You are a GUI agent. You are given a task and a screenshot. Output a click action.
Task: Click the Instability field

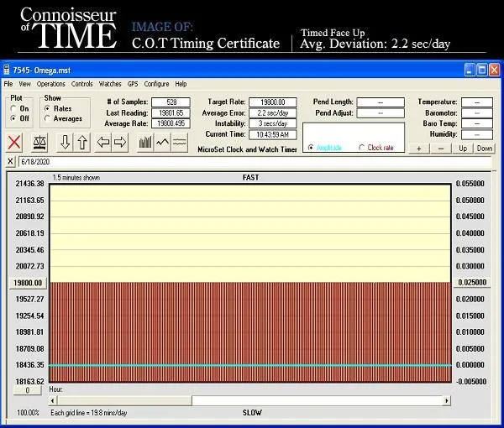point(272,123)
